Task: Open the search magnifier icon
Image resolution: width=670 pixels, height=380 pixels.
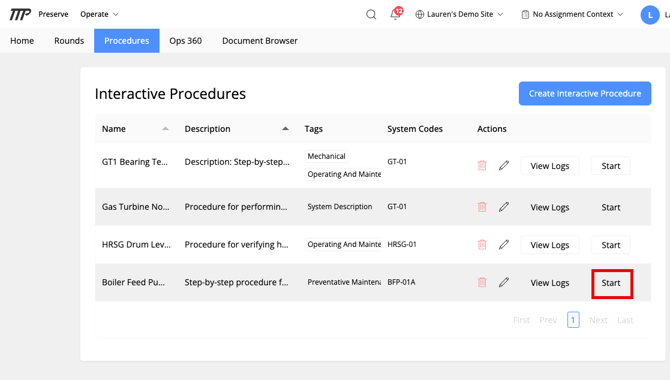Action: [371, 15]
